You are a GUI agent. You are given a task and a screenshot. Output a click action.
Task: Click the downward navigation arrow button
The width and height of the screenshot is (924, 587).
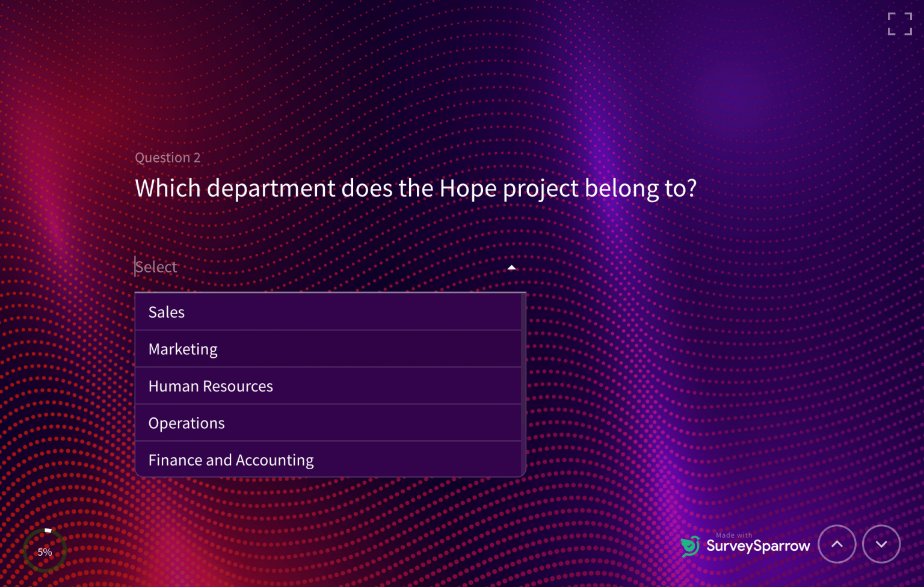pyautogui.click(x=881, y=544)
